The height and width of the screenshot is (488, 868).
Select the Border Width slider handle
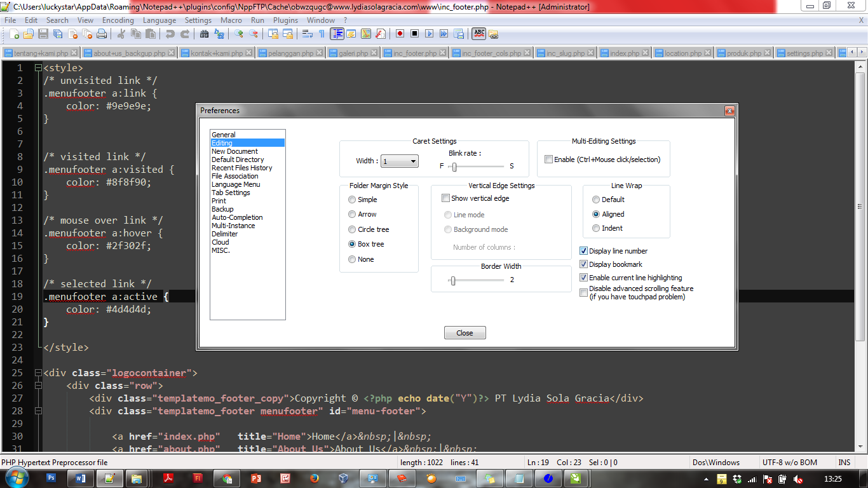pos(454,280)
